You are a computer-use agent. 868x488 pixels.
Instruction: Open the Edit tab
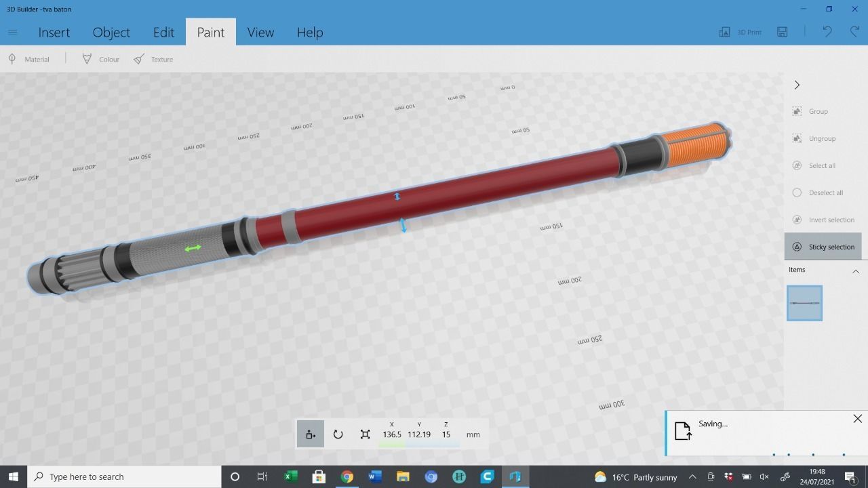point(163,32)
